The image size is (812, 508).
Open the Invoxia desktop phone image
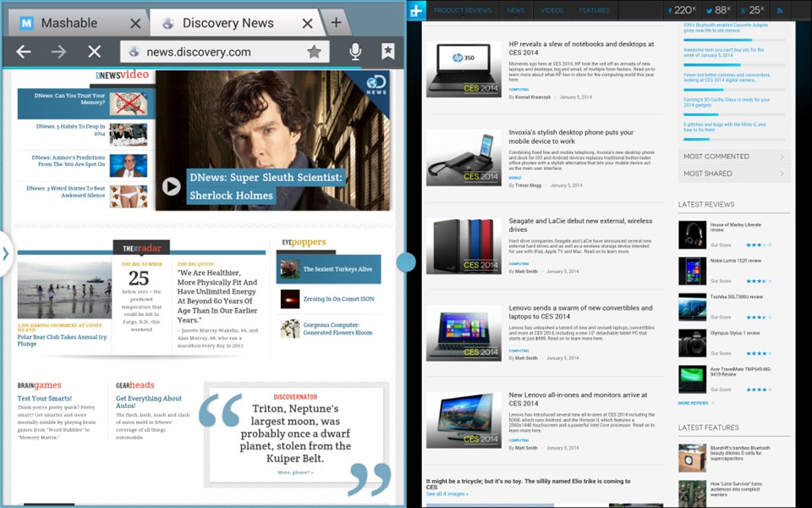[x=464, y=157]
